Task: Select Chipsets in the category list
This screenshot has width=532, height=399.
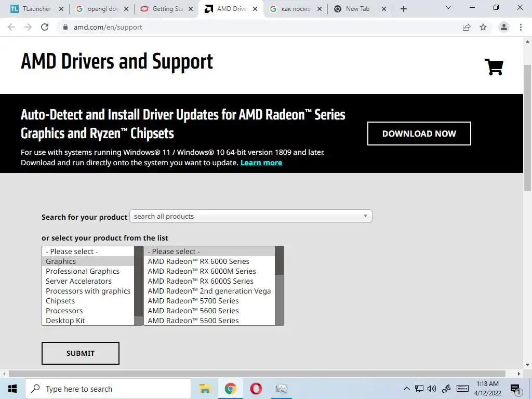Action: (88, 301)
